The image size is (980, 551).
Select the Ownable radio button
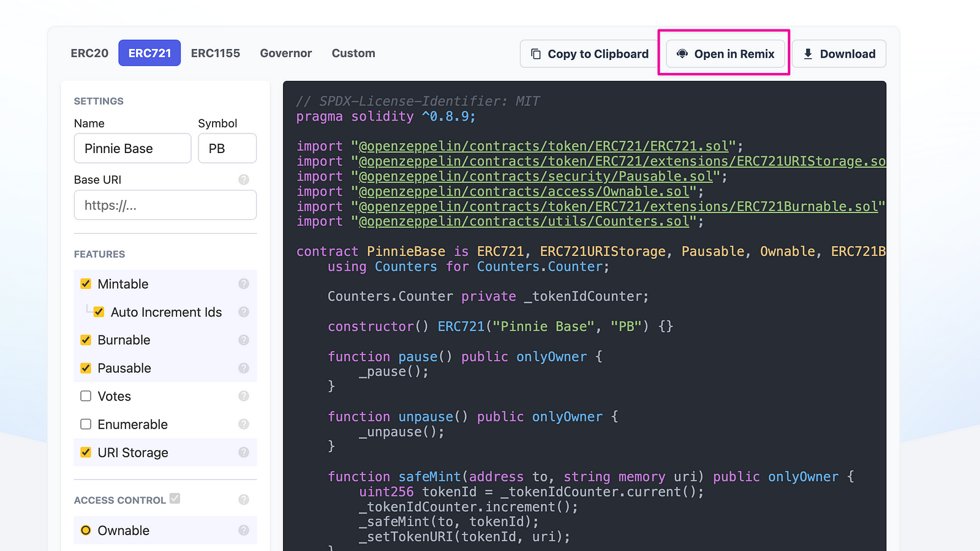tap(86, 530)
